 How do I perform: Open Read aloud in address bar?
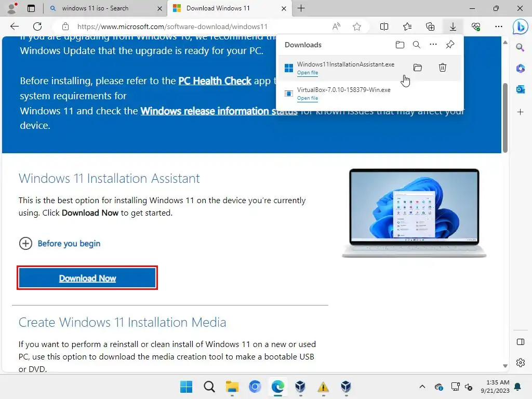(336, 26)
